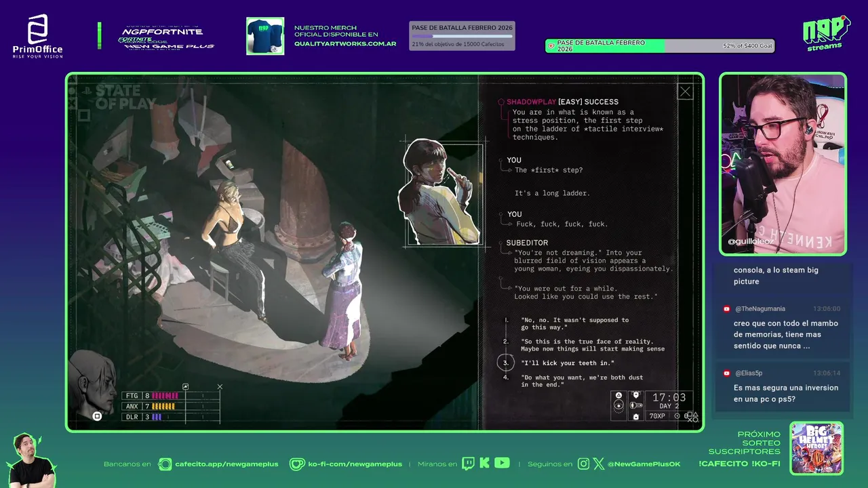Click the 17:03 game clock
The height and width of the screenshot is (488, 868).
click(669, 398)
